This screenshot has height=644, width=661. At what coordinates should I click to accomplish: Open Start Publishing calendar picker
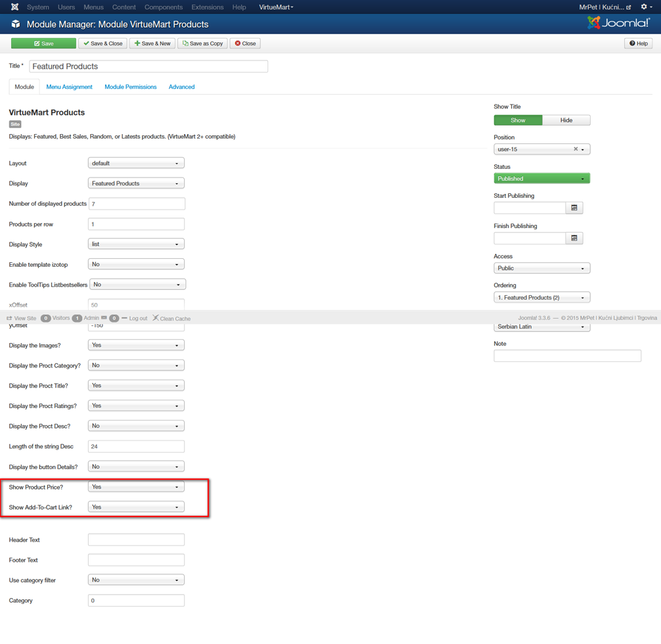pyautogui.click(x=574, y=208)
